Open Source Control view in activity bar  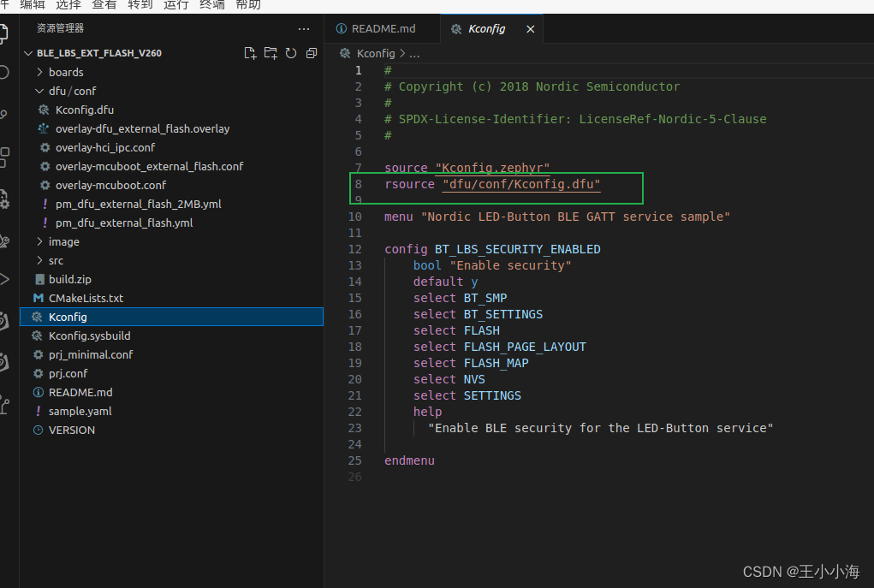click(x=3, y=114)
